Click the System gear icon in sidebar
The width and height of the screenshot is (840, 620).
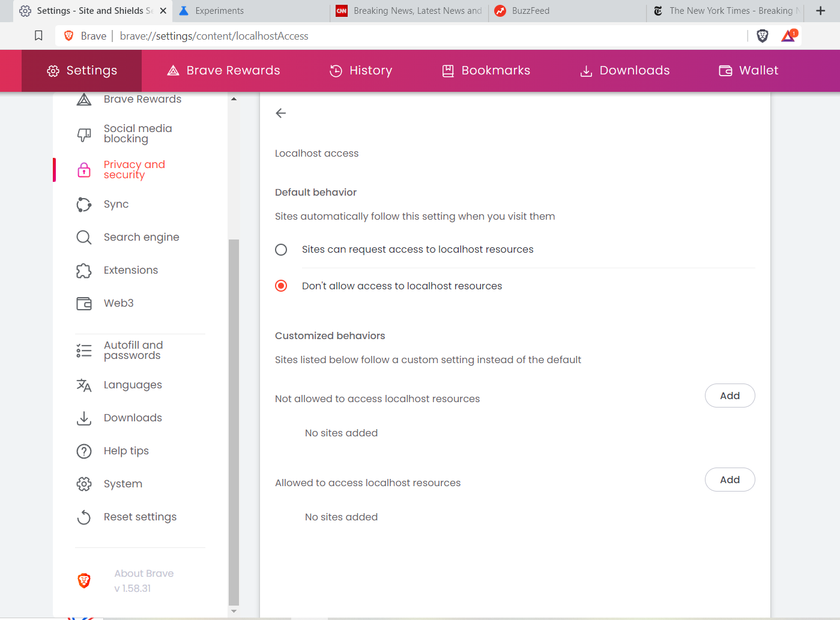pyautogui.click(x=84, y=484)
